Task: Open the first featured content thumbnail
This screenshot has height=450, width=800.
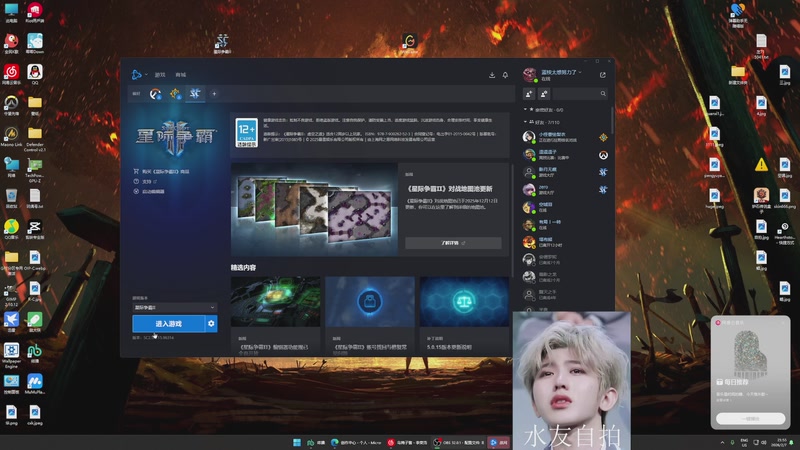Action: [x=276, y=302]
